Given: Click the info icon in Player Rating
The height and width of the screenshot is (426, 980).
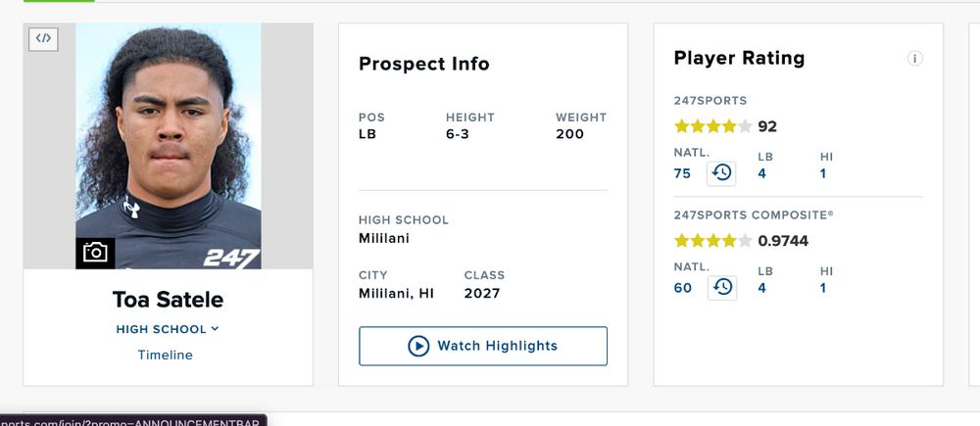Looking at the screenshot, I should pos(914,59).
